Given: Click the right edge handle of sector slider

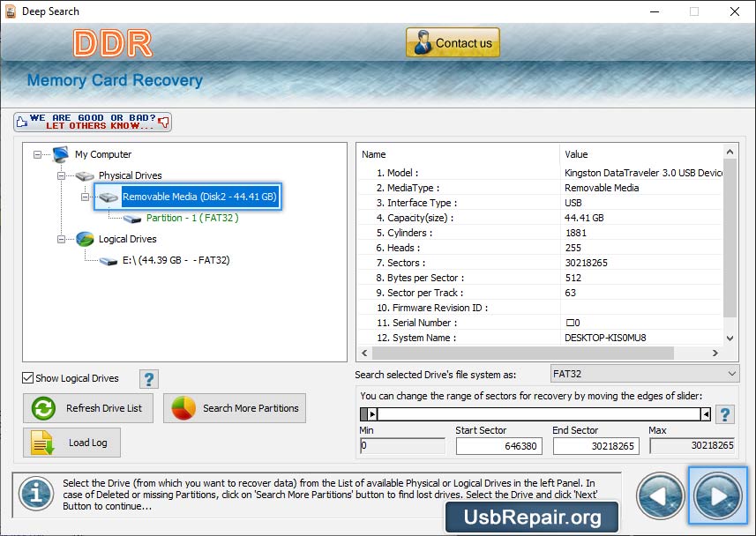Looking at the screenshot, I should [706, 414].
